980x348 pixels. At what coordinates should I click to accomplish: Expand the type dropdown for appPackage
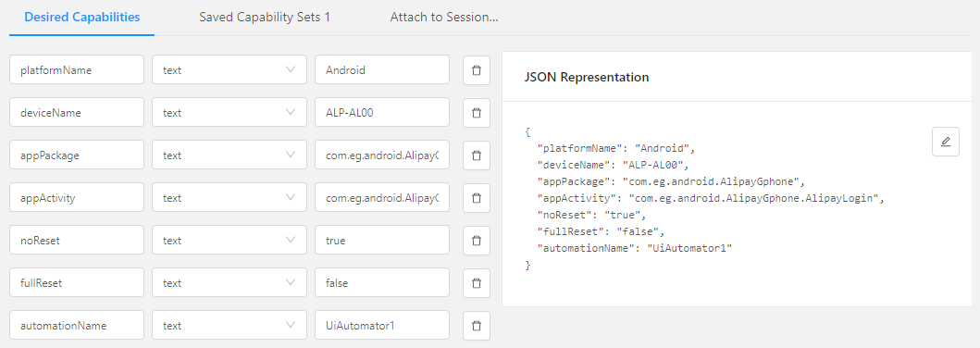229,155
